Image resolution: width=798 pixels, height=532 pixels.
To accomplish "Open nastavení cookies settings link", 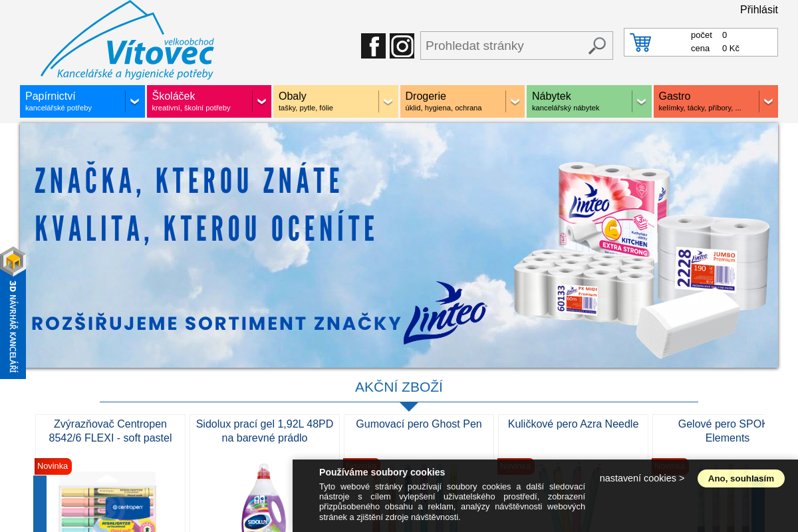I will (x=641, y=478).
